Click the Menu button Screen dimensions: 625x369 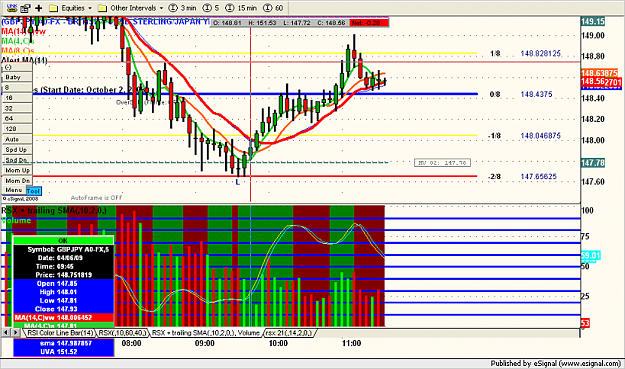pos(14,190)
